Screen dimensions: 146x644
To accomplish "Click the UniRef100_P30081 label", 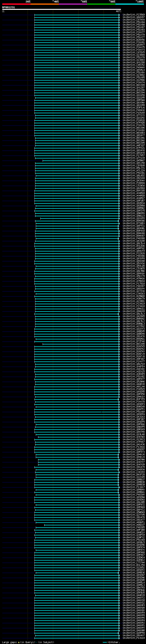I will [133, 42].
